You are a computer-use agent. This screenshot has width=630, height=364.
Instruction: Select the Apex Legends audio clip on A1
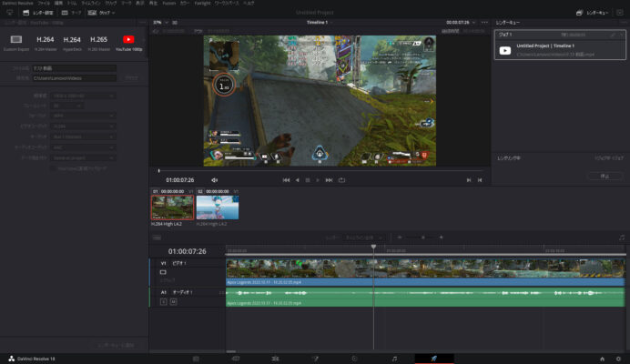point(425,298)
